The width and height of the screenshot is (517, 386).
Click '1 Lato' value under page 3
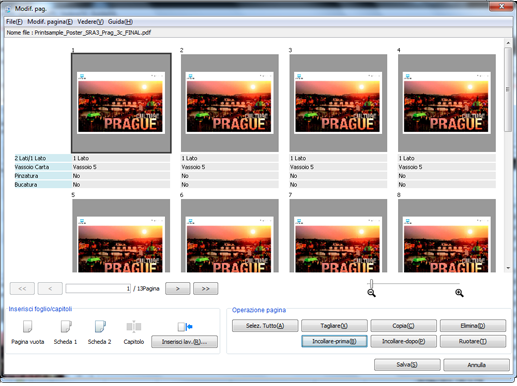(x=338, y=158)
